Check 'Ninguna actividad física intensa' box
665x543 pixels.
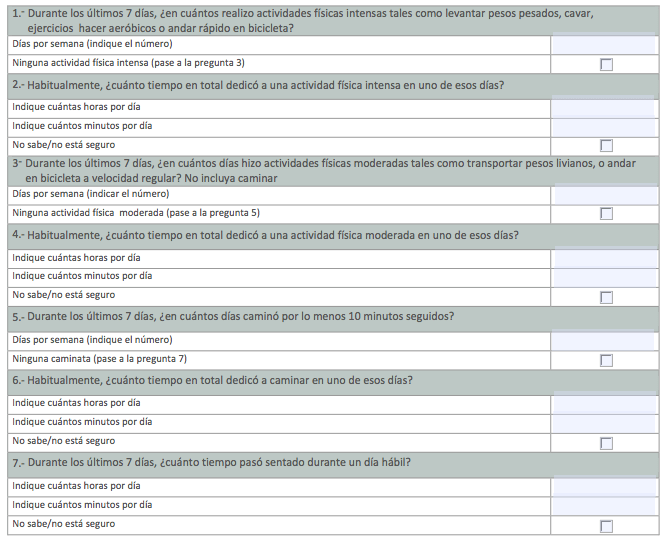pyautogui.click(x=606, y=64)
